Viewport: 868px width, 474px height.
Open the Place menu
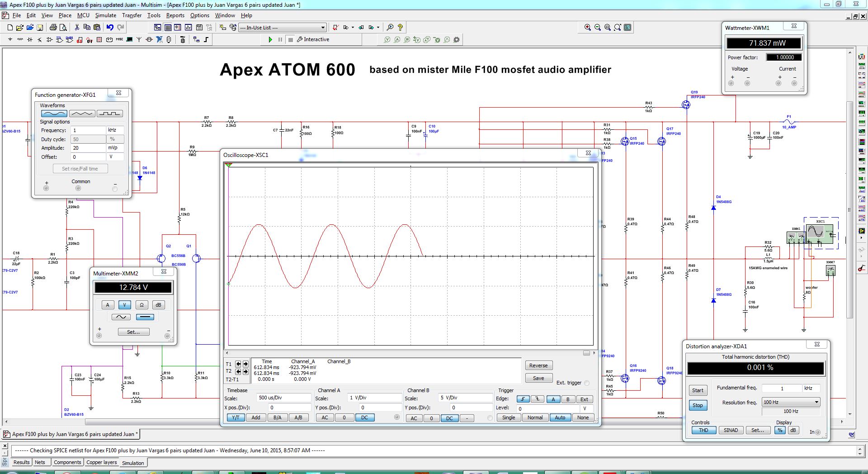click(x=65, y=15)
